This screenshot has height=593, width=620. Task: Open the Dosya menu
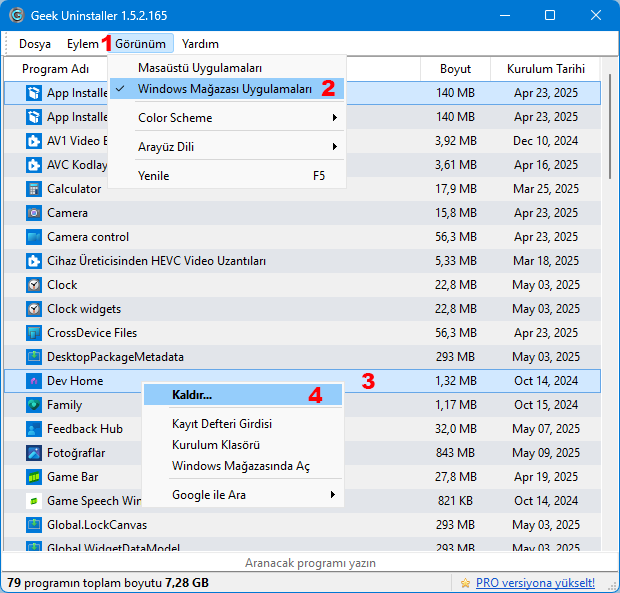35,44
